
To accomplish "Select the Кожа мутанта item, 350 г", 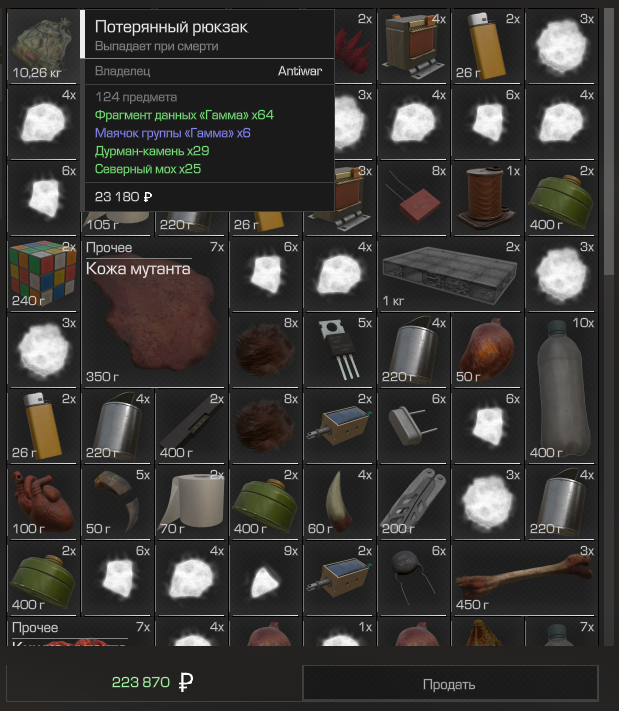I will click(x=155, y=312).
